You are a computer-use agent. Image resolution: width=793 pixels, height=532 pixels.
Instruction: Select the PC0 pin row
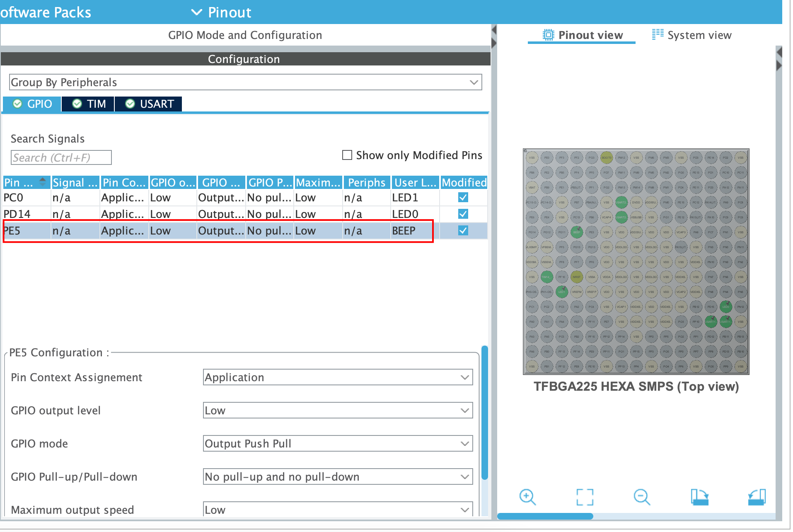coord(244,198)
